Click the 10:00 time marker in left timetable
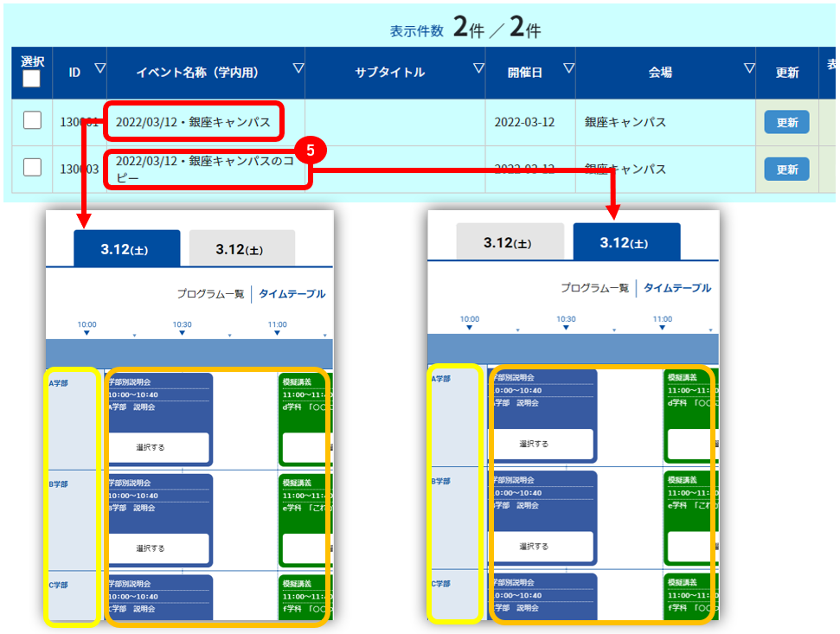 (x=87, y=328)
